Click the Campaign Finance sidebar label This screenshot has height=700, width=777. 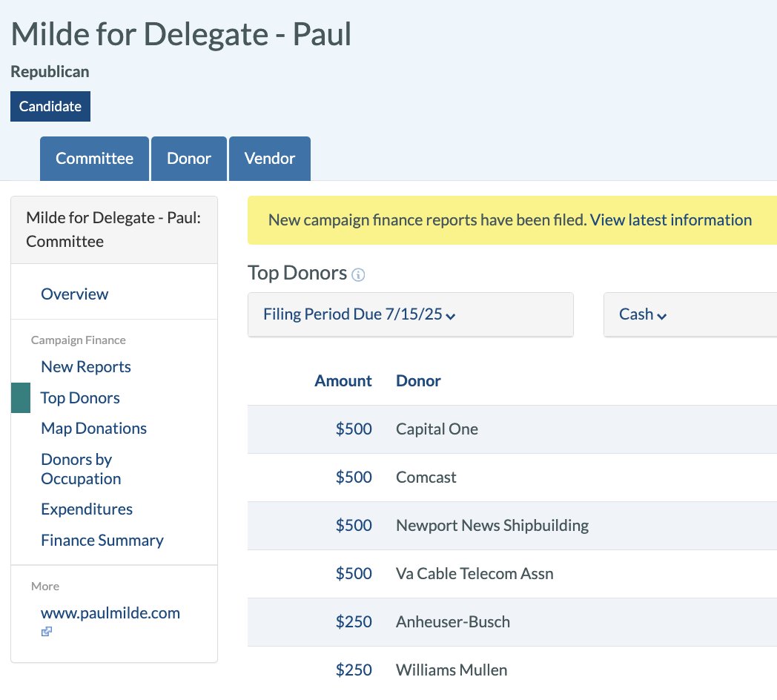click(x=79, y=340)
